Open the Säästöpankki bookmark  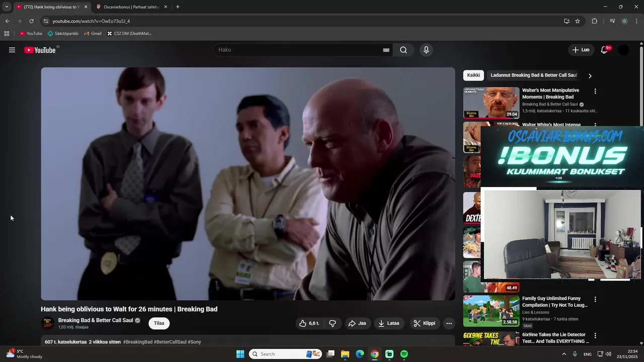[x=63, y=34]
